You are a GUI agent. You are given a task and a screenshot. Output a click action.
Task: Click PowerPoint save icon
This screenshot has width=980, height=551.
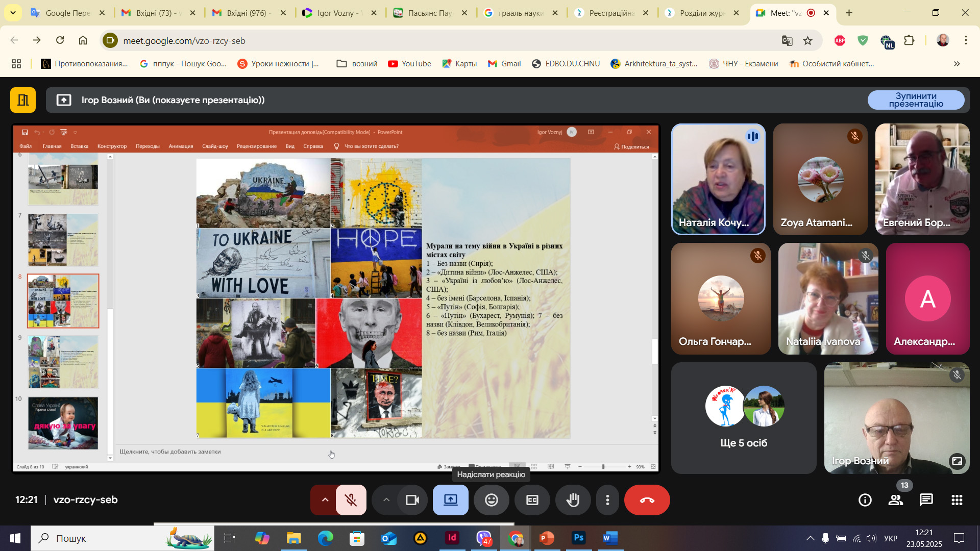[x=24, y=132]
